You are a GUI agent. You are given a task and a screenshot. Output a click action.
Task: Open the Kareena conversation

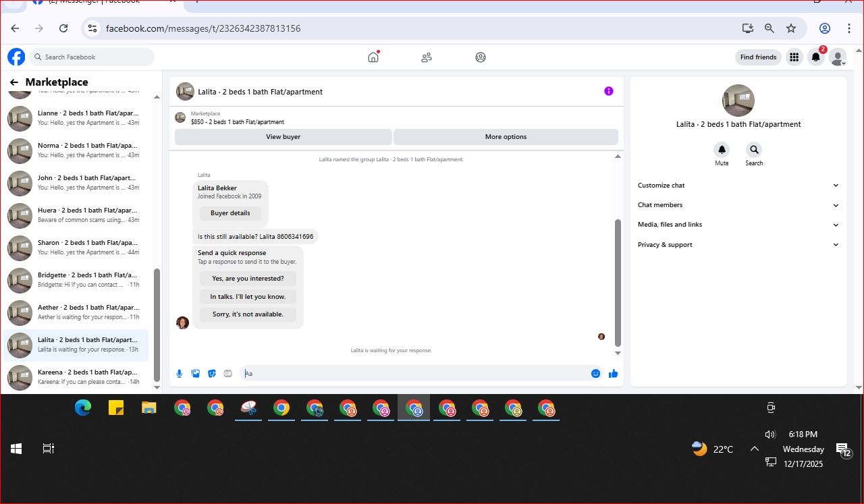[x=76, y=377]
